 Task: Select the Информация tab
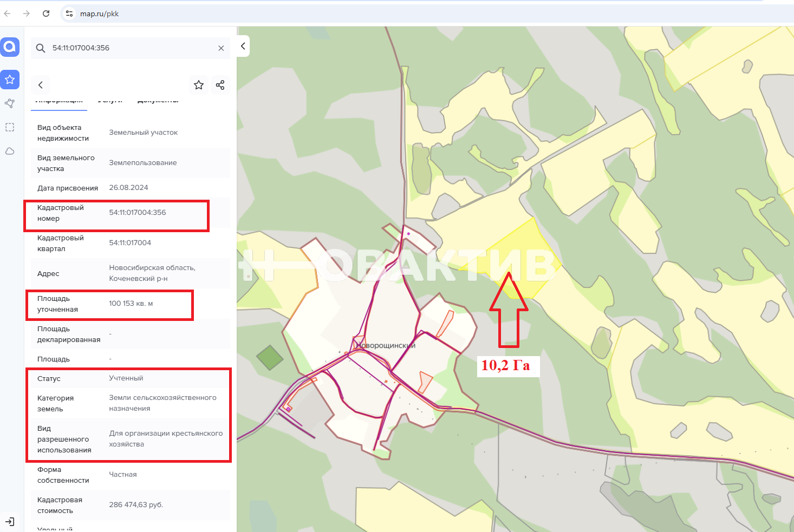(x=59, y=101)
